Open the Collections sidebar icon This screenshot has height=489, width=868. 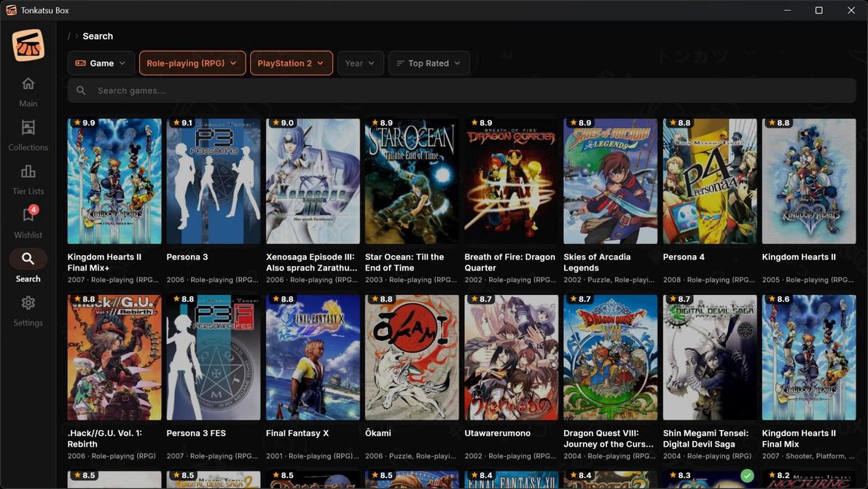[x=28, y=128]
